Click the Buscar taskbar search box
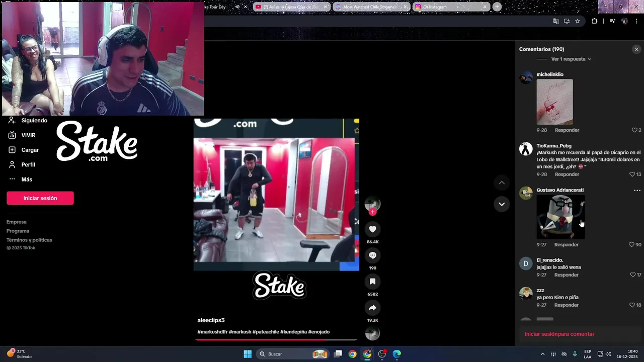644x362 pixels. point(292,354)
